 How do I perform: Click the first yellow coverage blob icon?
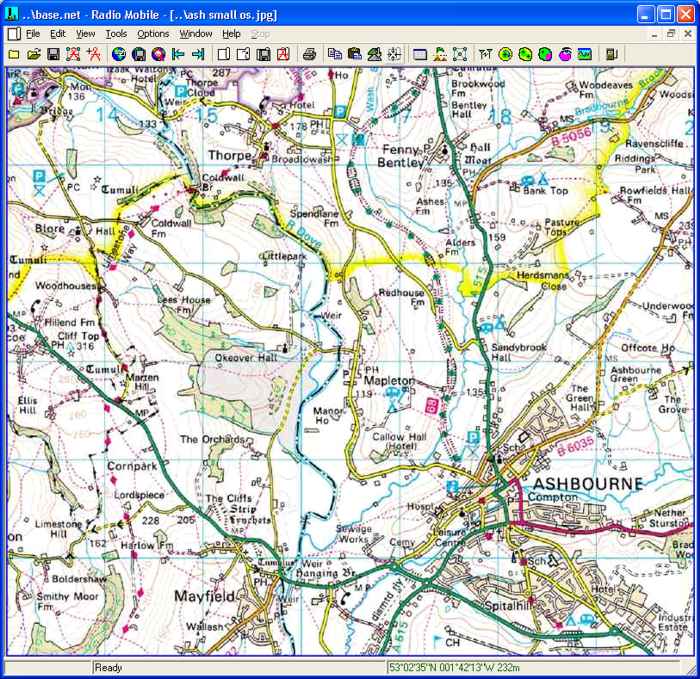tap(505, 54)
